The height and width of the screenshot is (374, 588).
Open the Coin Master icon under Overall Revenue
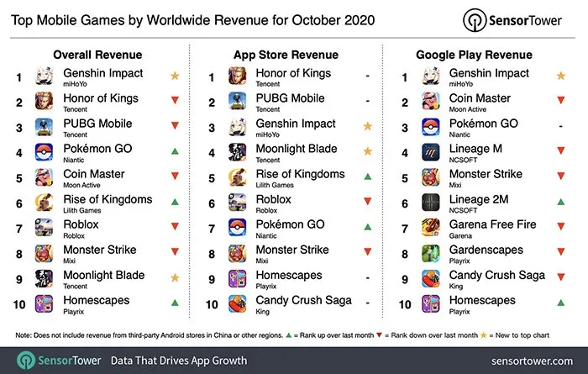(44, 179)
